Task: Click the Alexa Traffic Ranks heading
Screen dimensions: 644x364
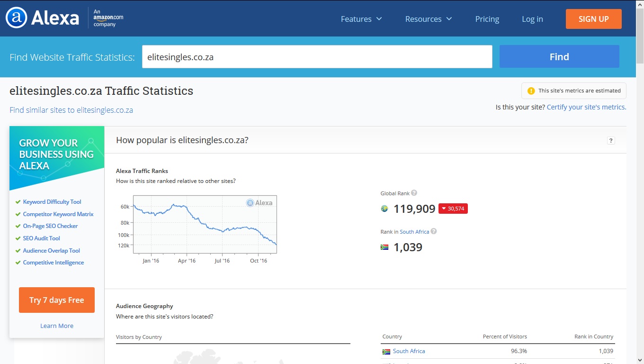Action: pos(142,171)
